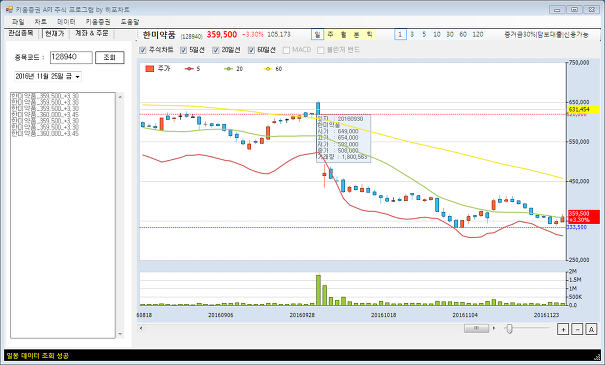The image size is (605, 365).
Task: Uncheck the 5일선 moving average checkbox
Action: pos(184,50)
